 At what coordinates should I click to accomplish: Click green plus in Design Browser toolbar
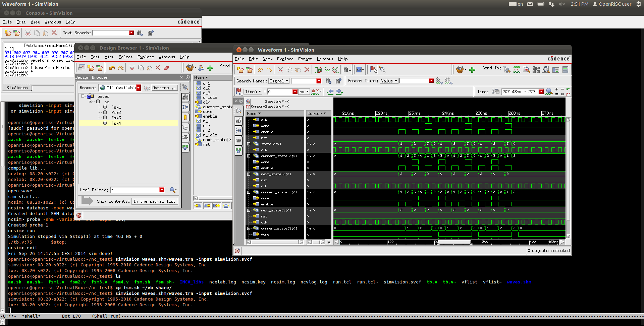pyautogui.click(x=210, y=68)
